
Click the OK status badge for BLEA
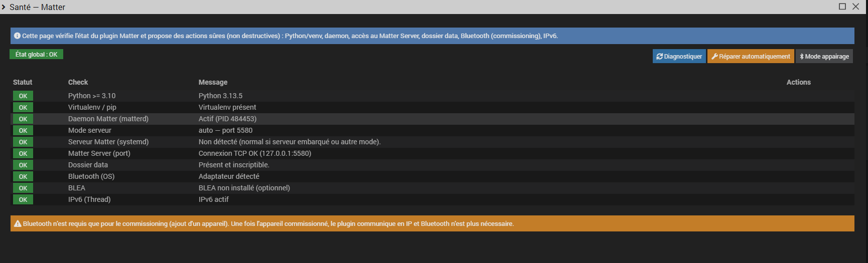[x=23, y=188]
